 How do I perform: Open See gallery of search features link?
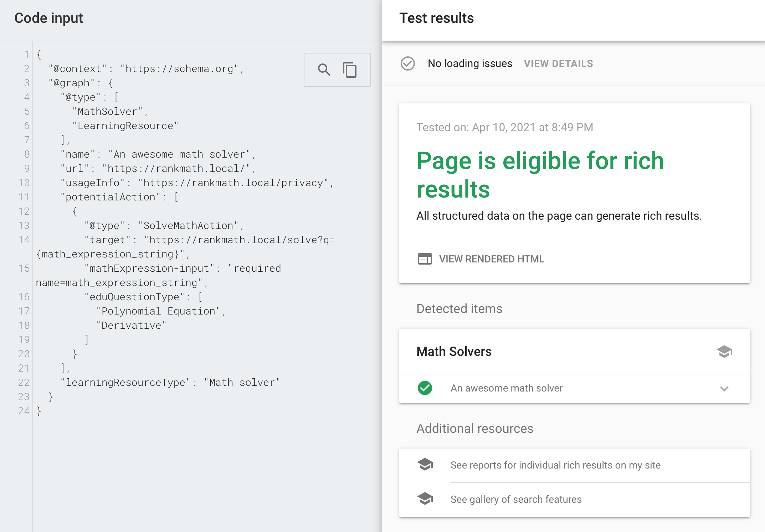[516, 499]
